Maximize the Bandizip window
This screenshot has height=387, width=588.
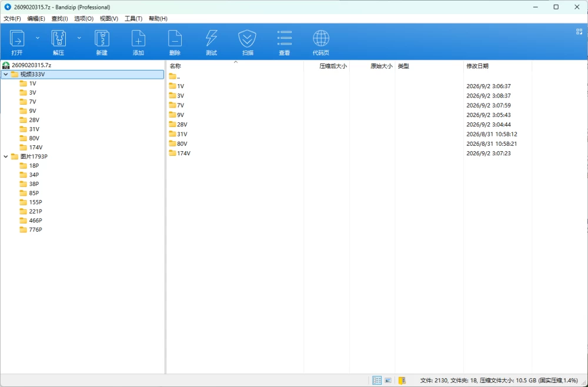(x=556, y=6)
